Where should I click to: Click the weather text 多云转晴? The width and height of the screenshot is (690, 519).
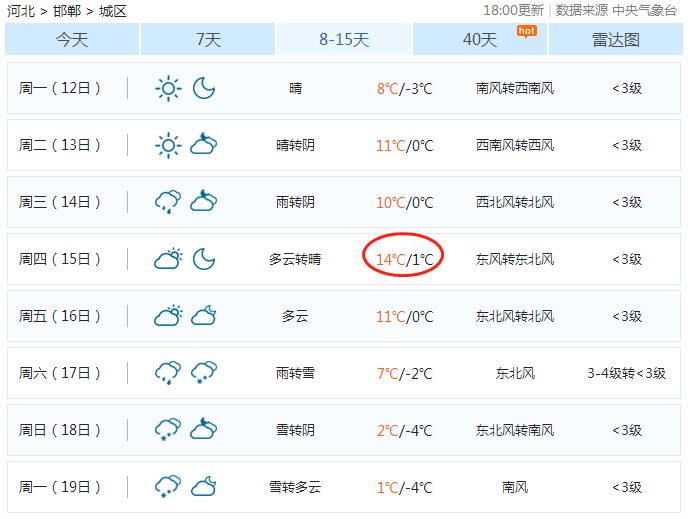point(295,259)
